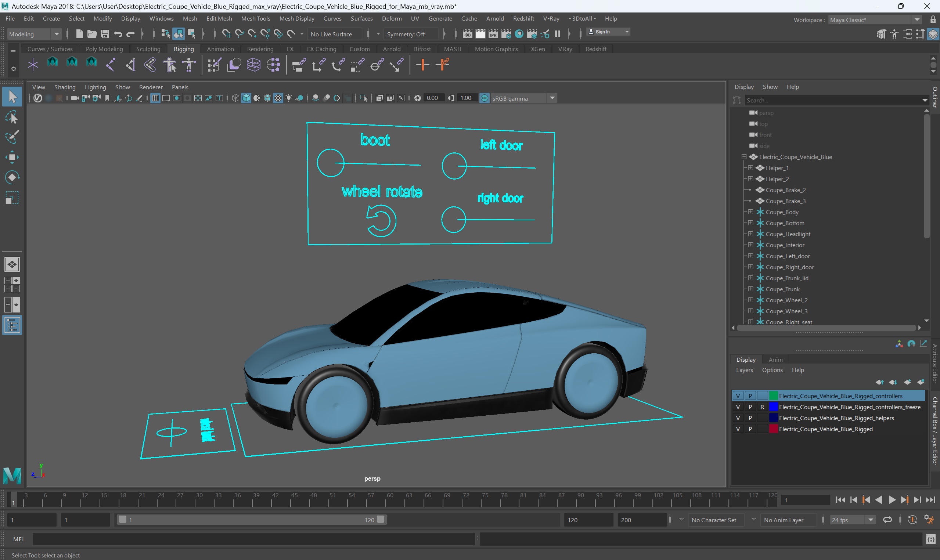Toggle visibility V of Rigged_controllers_freeze layer
Viewport: 940px width, 560px height.
click(x=738, y=407)
